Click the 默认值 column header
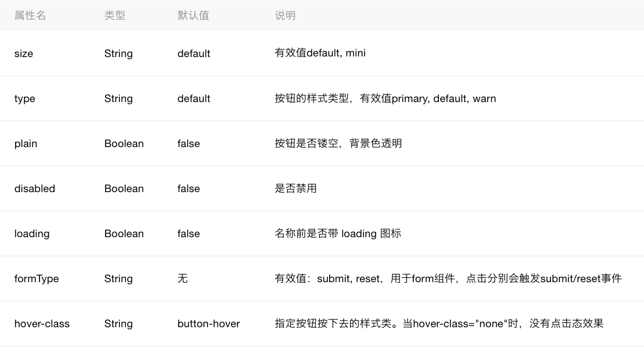644x347 pixels. click(193, 16)
